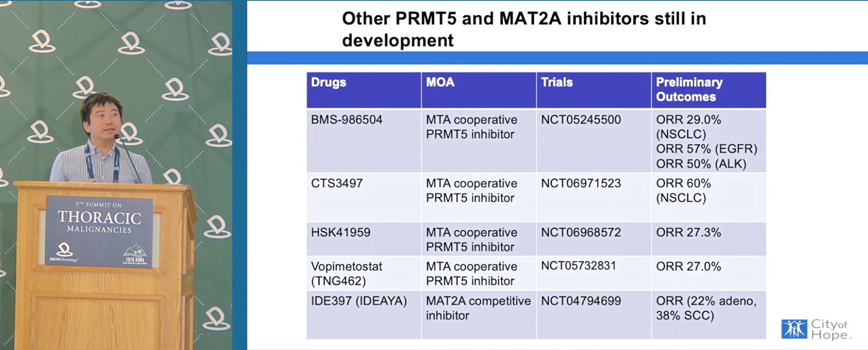
Task: Select the Trials column header
Action: [594, 90]
